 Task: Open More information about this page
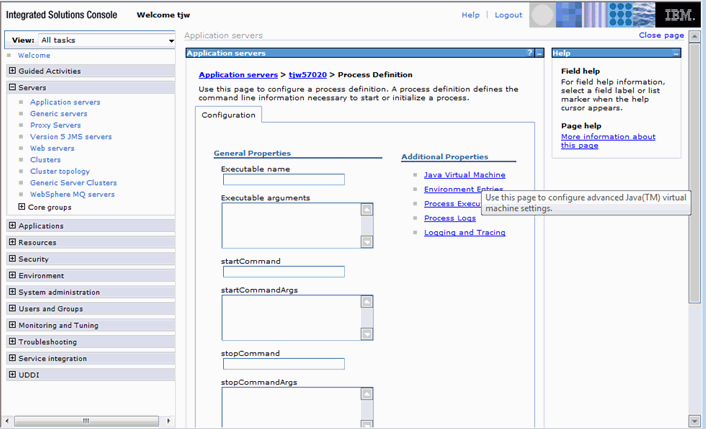click(608, 141)
